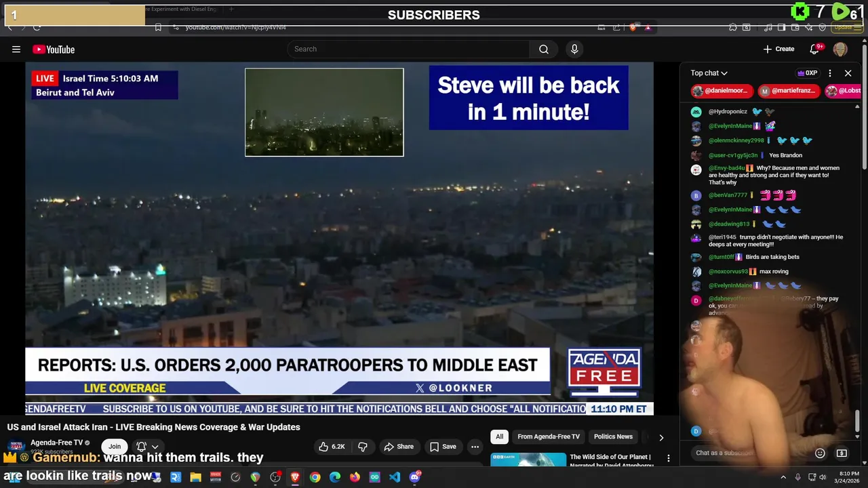
Task: Open the Top chat dropdown
Action: click(709, 73)
